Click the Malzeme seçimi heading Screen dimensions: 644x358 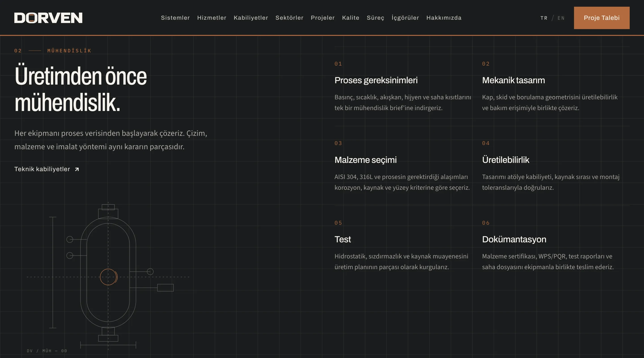point(366,160)
